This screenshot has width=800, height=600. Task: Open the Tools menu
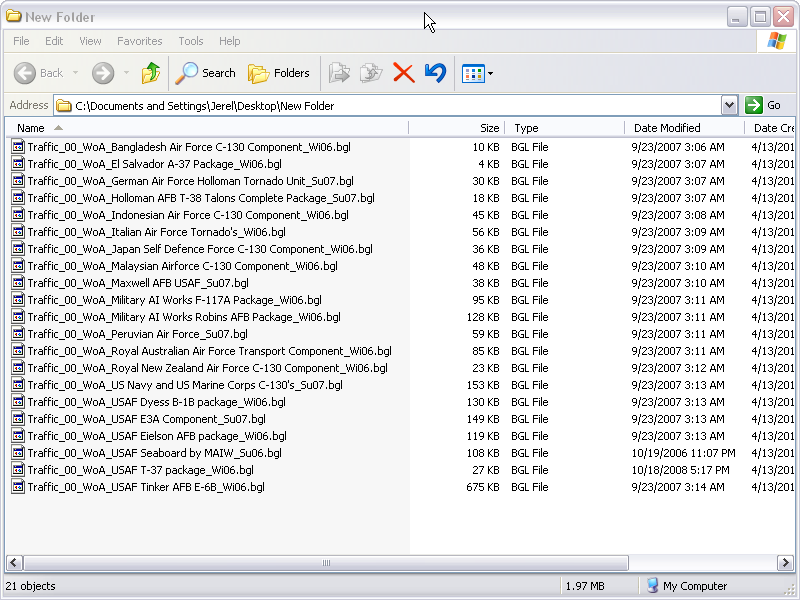coord(190,41)
